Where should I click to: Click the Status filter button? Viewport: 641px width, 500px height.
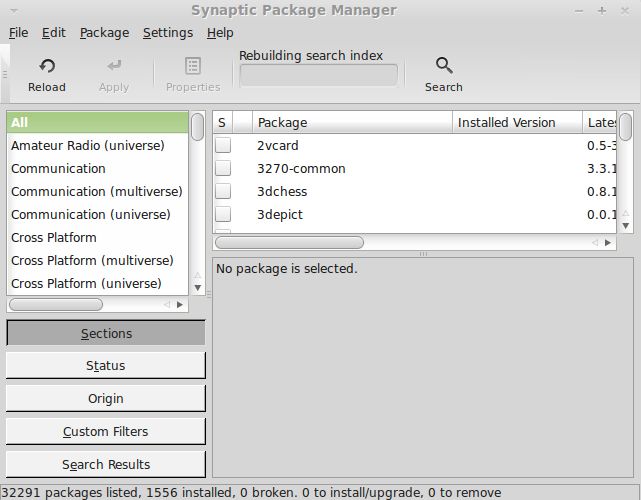point(106,365)
